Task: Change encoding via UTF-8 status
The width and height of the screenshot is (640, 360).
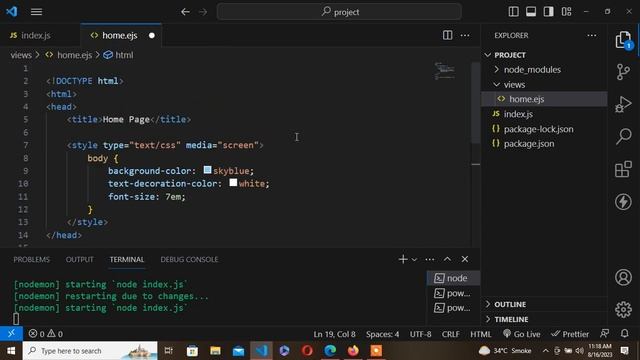Action: coord(420,334)
